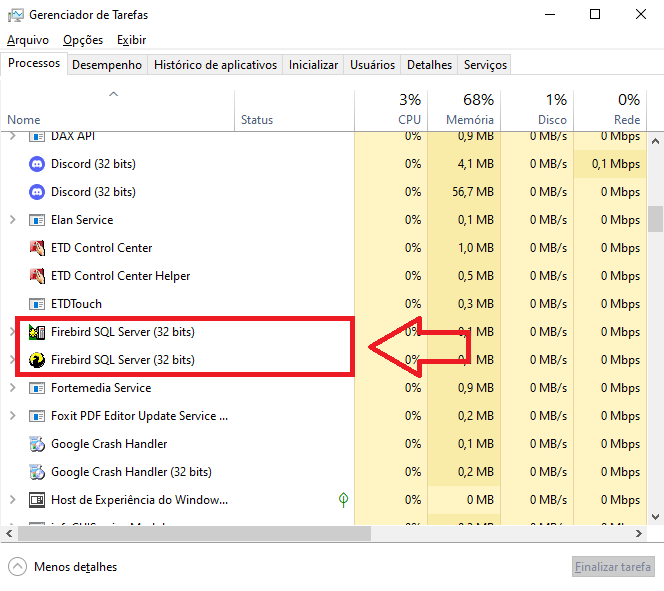664x591 pixels.
Task: Open the Opções menu
Action: coord(83,40)
